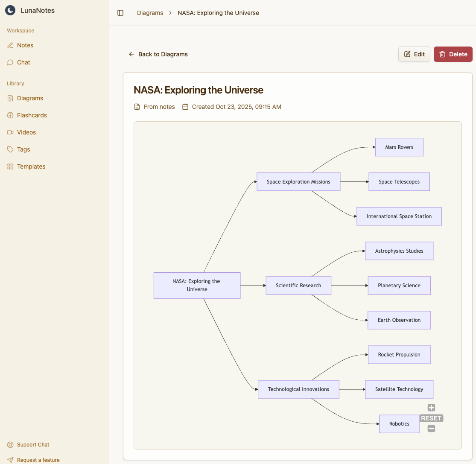476x464 pixels.
Task: Reset the diagram zoom level
Action: tap(431, 418)
